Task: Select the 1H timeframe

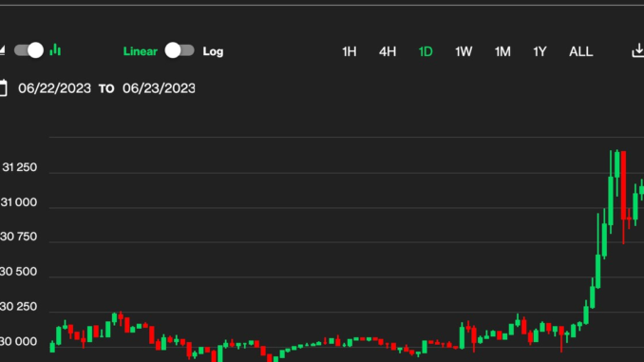Action: (x=350, y=51)
